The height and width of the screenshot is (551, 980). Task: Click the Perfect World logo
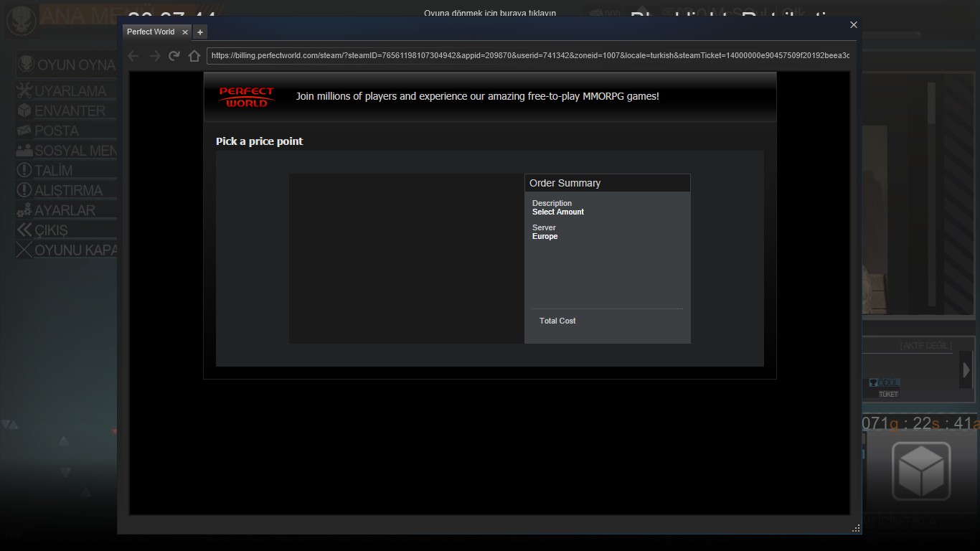coord(247,97)
